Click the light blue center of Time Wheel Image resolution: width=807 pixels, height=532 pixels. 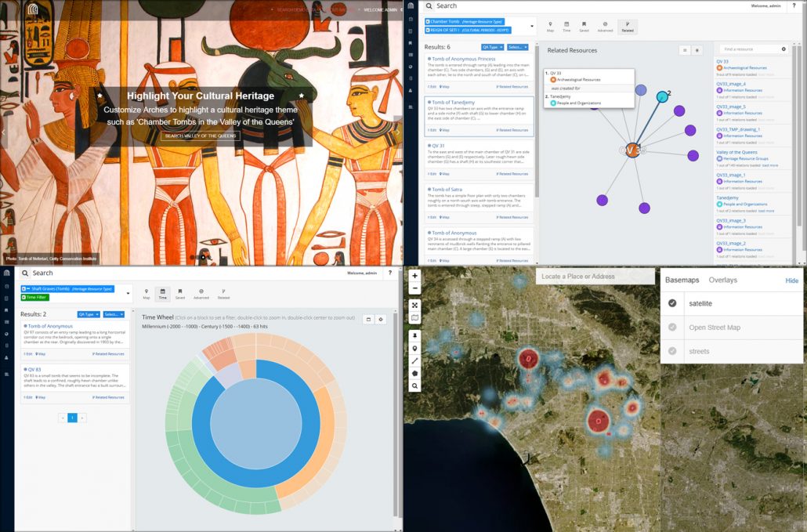point(255,423)
